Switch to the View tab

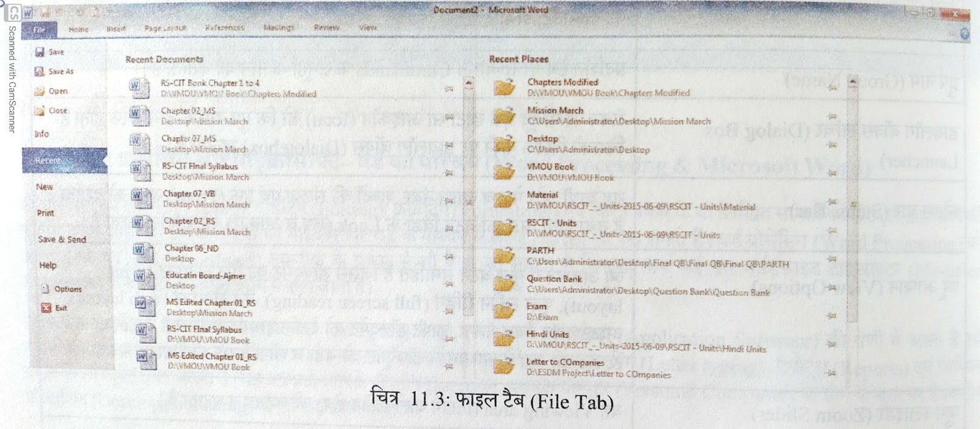368,28
